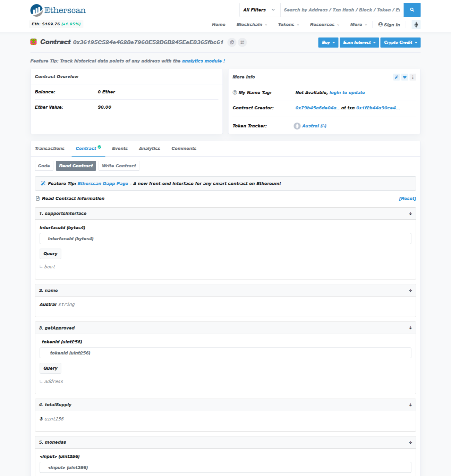Open the Transactions tab
Viewport: 451px width, 476px height.
click(x=50, y=149)
